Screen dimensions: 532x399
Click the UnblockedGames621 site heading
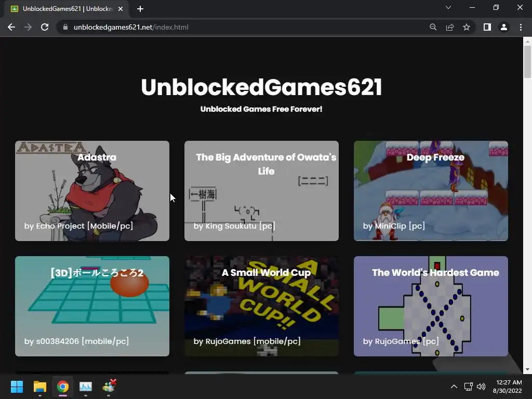coord(261,87)
